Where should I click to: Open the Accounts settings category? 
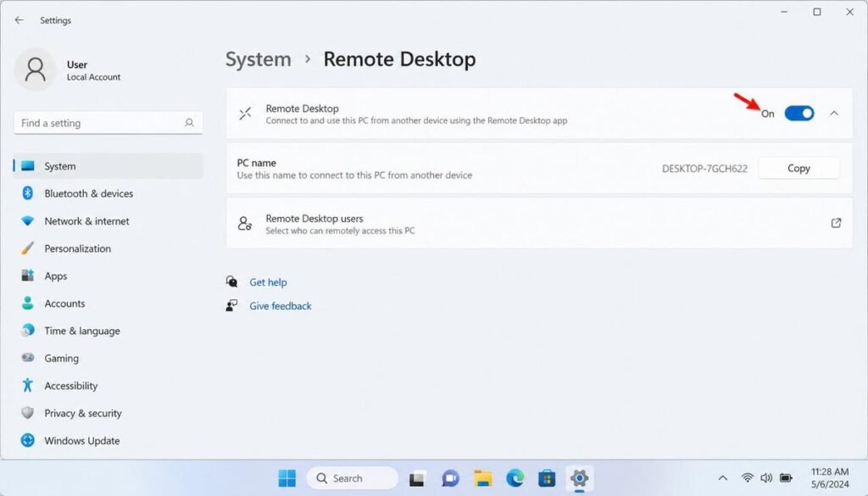click(108, 304)
